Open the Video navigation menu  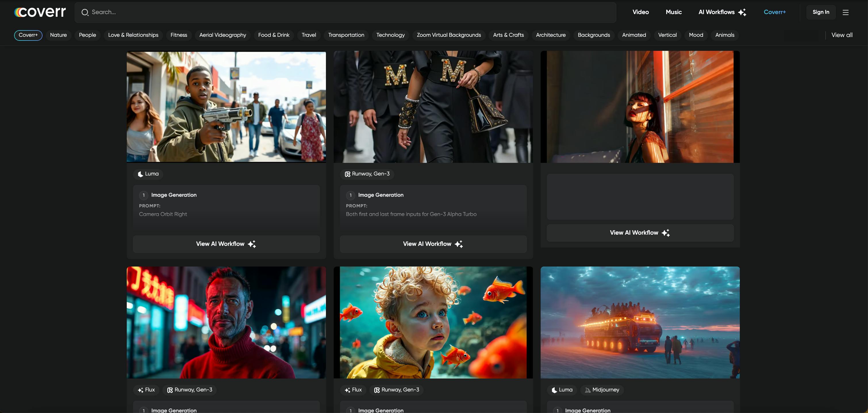(640, 12)
